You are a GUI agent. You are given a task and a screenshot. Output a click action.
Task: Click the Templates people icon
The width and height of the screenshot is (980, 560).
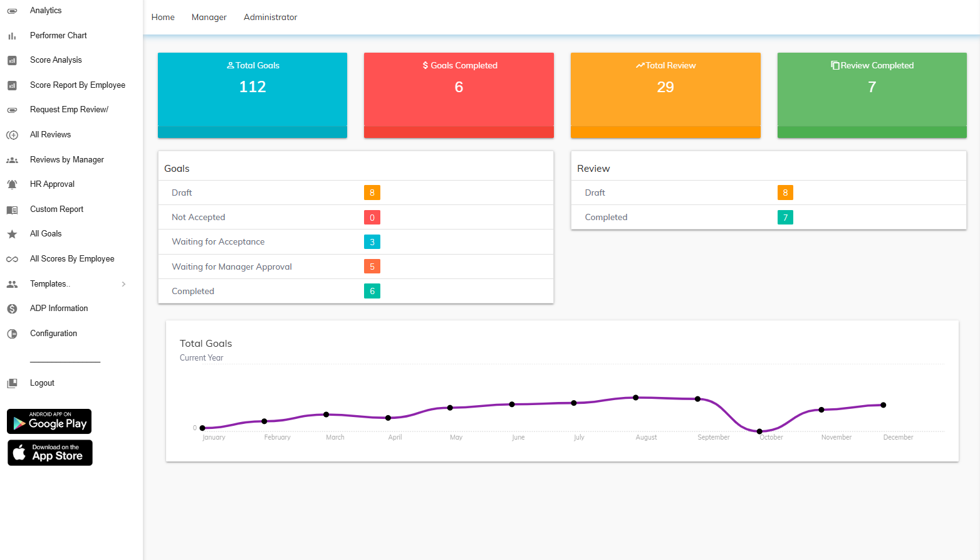[12, 284]
